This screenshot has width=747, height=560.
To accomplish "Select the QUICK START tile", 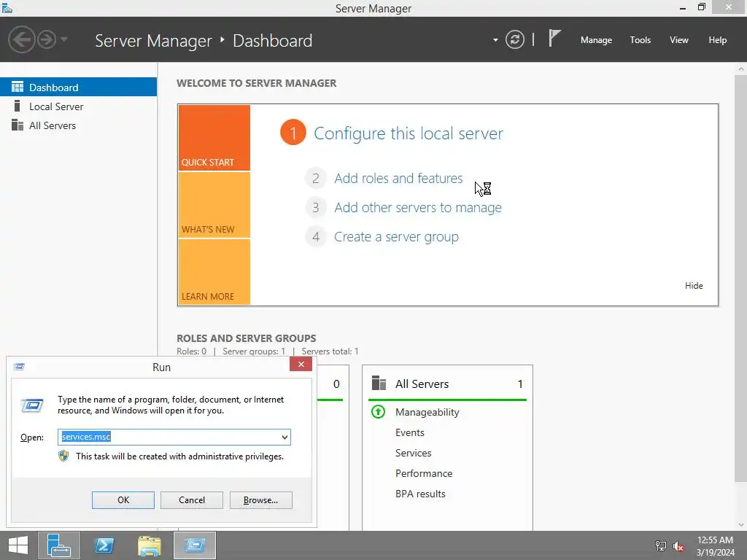I will 214,138.
